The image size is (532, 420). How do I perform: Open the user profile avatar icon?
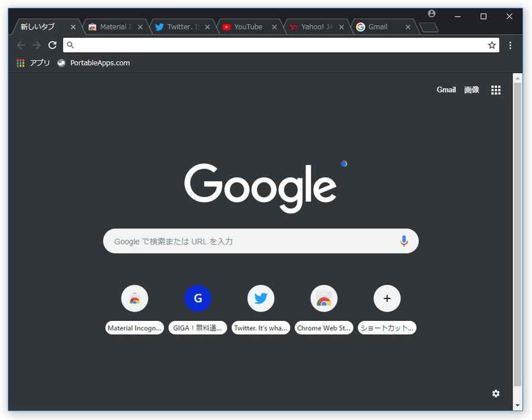(x=432, y=14)
